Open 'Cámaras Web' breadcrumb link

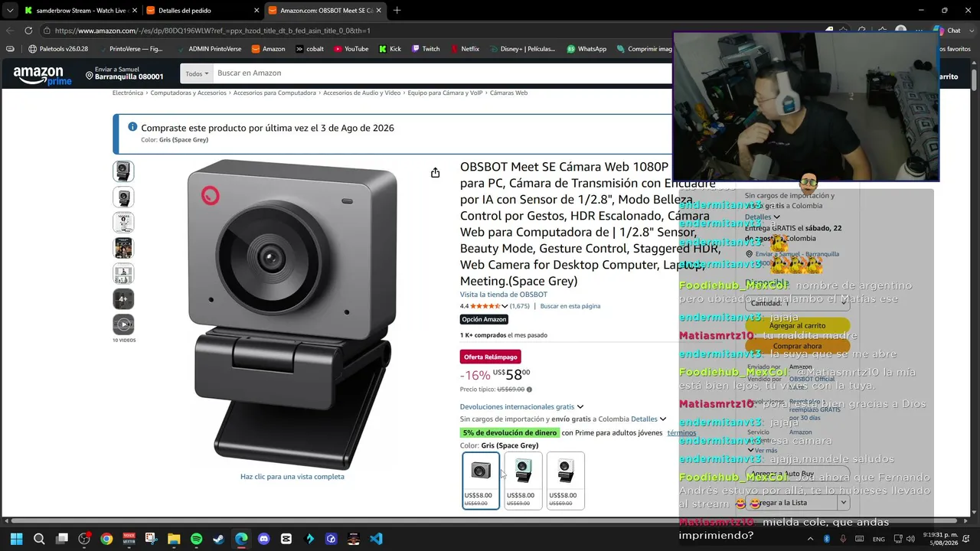(x=508, y=93)
